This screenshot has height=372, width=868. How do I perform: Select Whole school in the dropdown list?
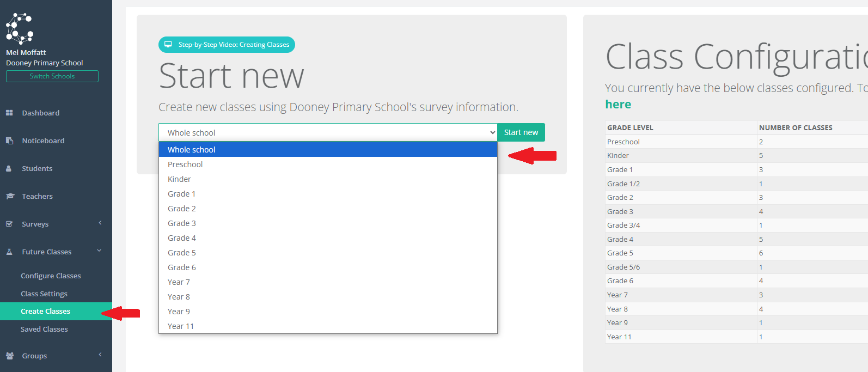click(x=328, y=150)
